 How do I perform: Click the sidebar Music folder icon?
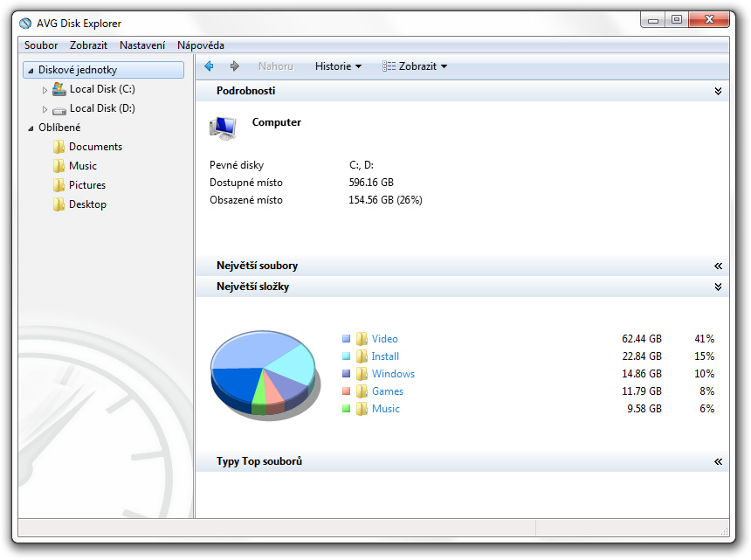tap(59, 166)
